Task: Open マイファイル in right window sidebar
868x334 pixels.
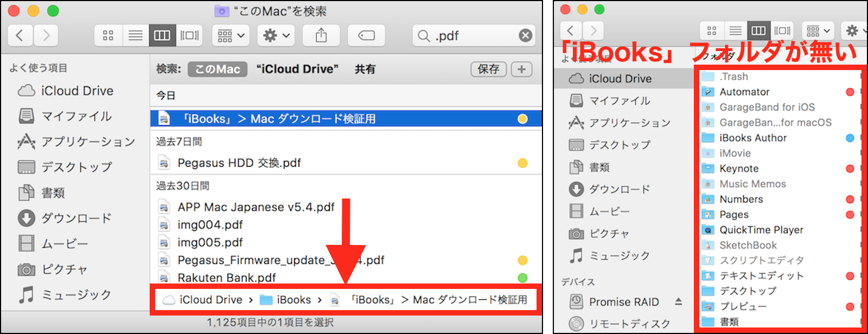Action: (x=610, y=100)
